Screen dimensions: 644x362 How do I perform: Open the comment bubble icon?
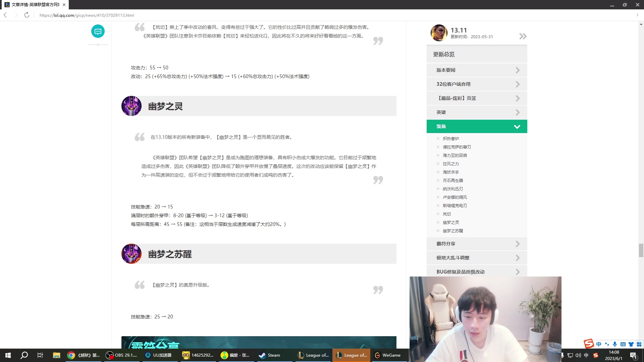coord(98,32)
